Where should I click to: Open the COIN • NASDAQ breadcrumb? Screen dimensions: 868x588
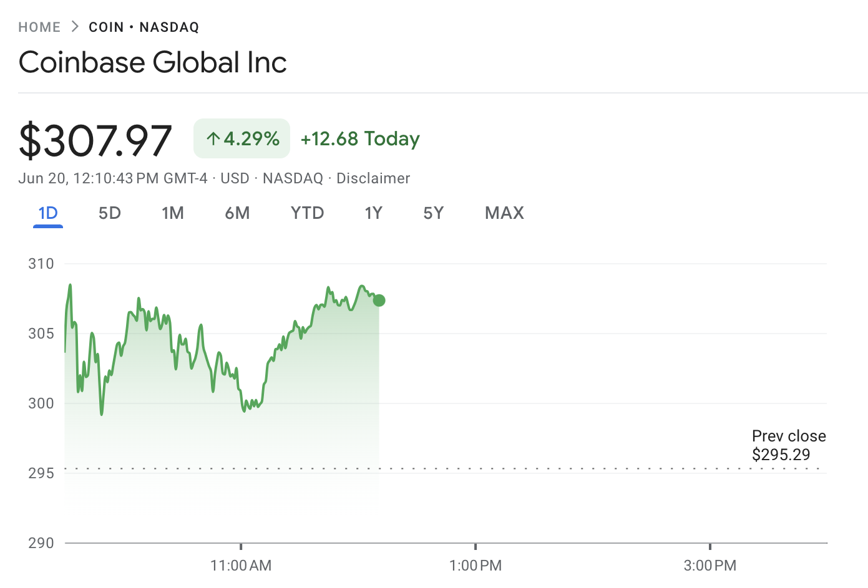coord(144,27)
